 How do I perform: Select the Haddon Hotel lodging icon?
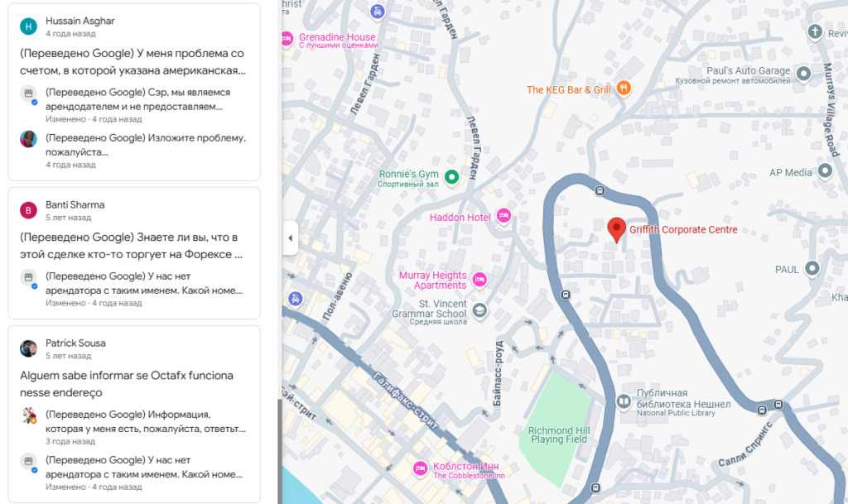click(503, 216)
